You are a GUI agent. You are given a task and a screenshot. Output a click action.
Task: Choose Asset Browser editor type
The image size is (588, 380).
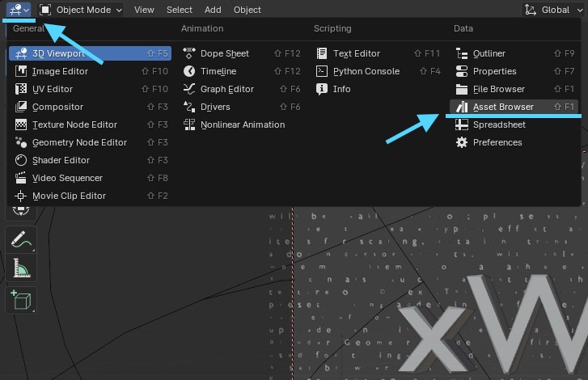502,107
